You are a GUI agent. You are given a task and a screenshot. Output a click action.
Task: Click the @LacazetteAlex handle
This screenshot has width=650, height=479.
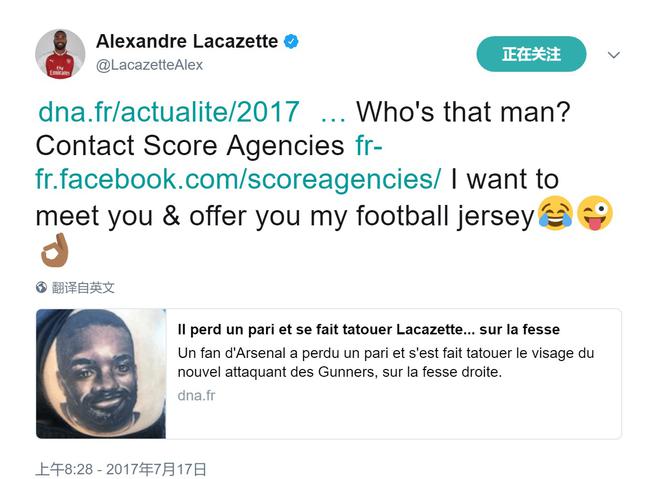coord(149,65)
